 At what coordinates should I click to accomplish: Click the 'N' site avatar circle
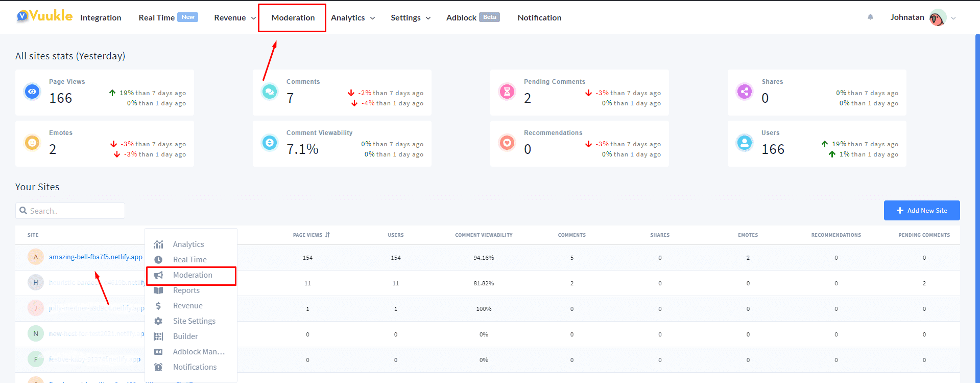point(36,334)
